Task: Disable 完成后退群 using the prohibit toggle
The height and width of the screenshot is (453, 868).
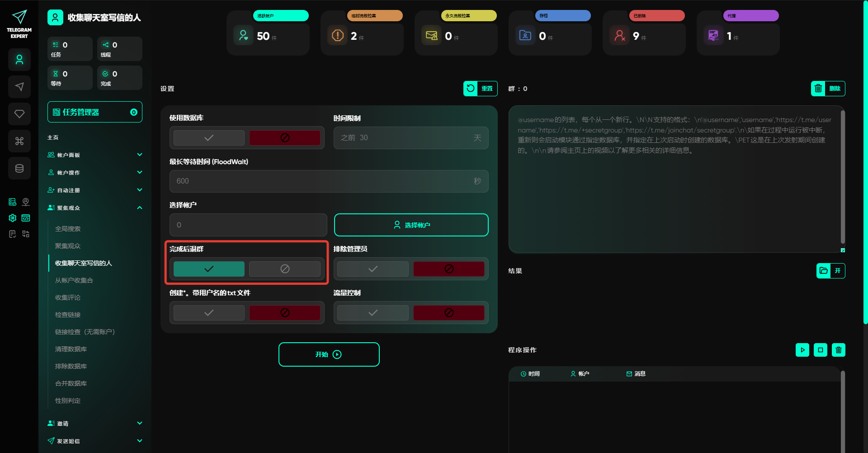Action: point(285,269)
